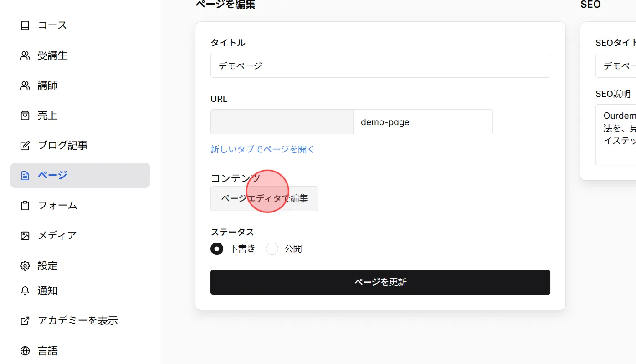Viewport: 636px width, 364px height.
Task: Focus the タイトル field containing デモページ
Action: coord(380,66)
